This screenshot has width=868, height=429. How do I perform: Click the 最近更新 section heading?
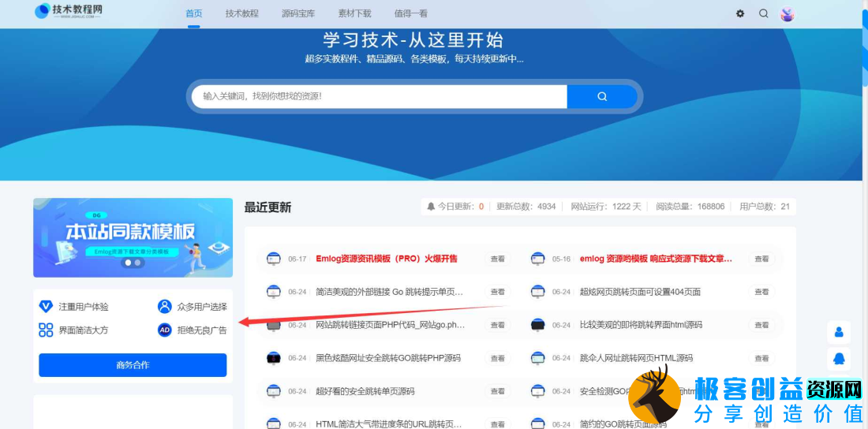click(268, 207)
